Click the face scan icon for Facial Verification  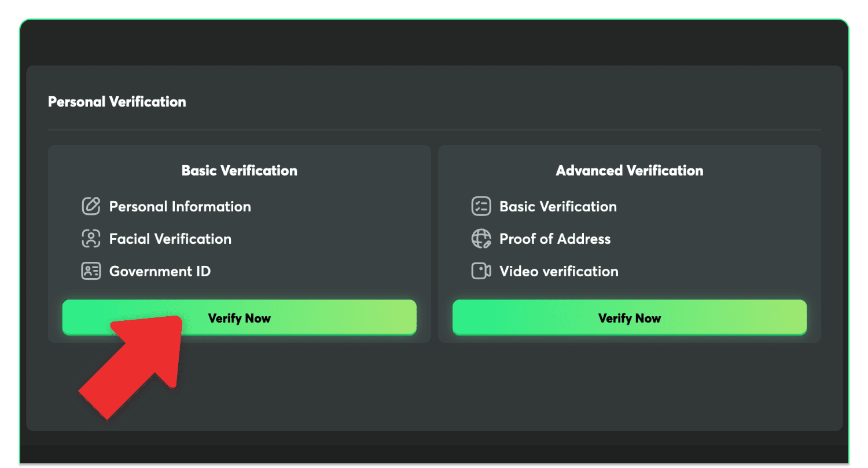tap(91, 239)
